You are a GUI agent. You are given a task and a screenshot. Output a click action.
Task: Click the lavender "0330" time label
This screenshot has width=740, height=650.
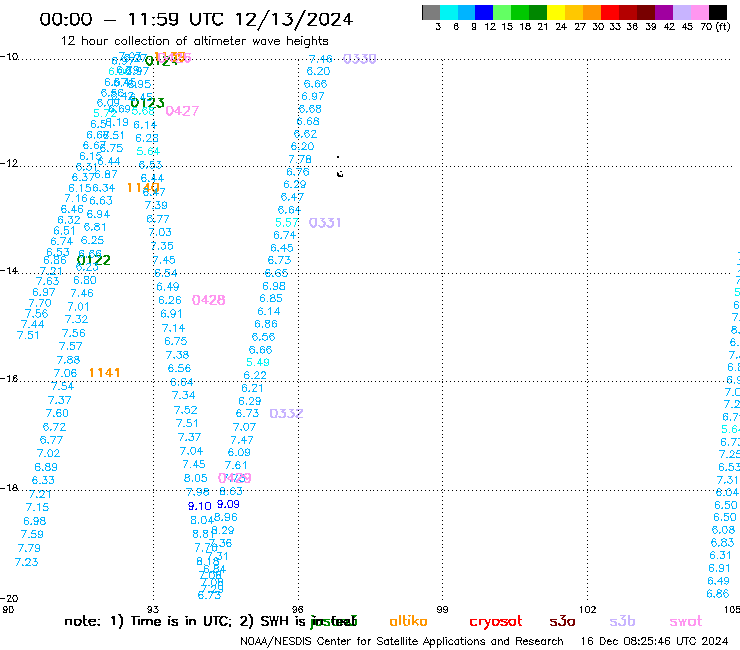click(x=360, y=59)
